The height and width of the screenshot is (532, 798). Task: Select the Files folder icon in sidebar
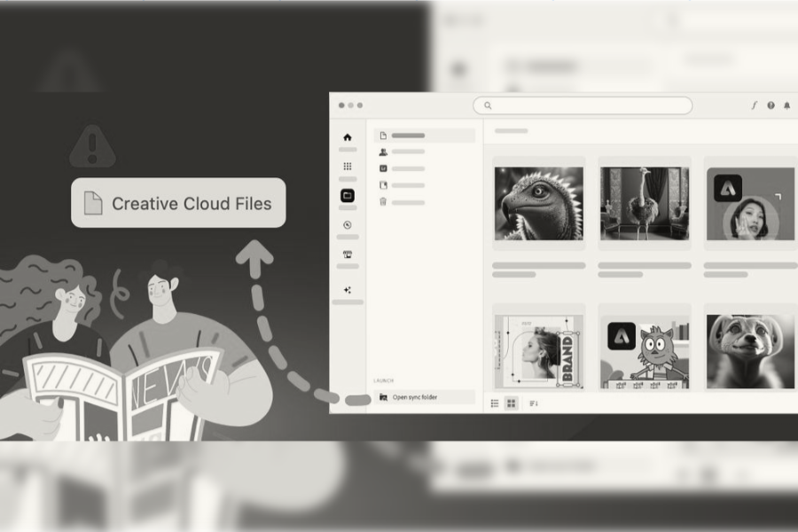tap(348, 195)
